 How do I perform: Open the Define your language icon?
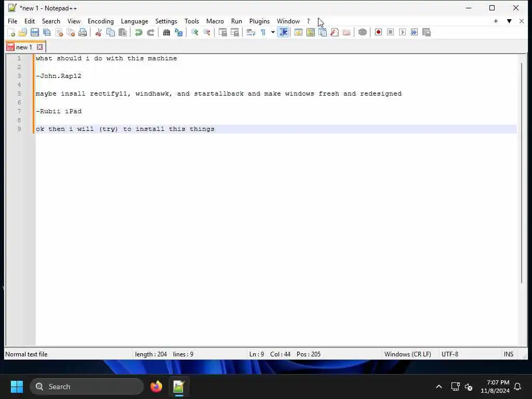pyautogui.click(x=299, y=32)
